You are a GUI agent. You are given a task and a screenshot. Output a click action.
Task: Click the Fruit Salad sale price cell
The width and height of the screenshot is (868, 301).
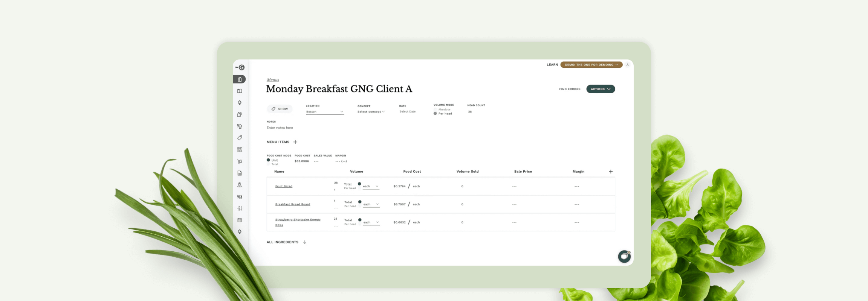514,186
